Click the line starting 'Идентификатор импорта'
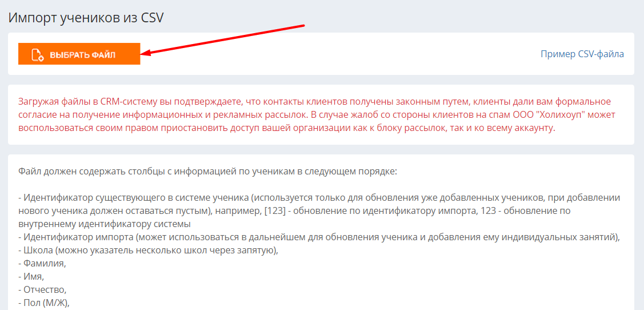Viewport: 644px width, 310px height. pyautogui.click(x=319, y=237)
